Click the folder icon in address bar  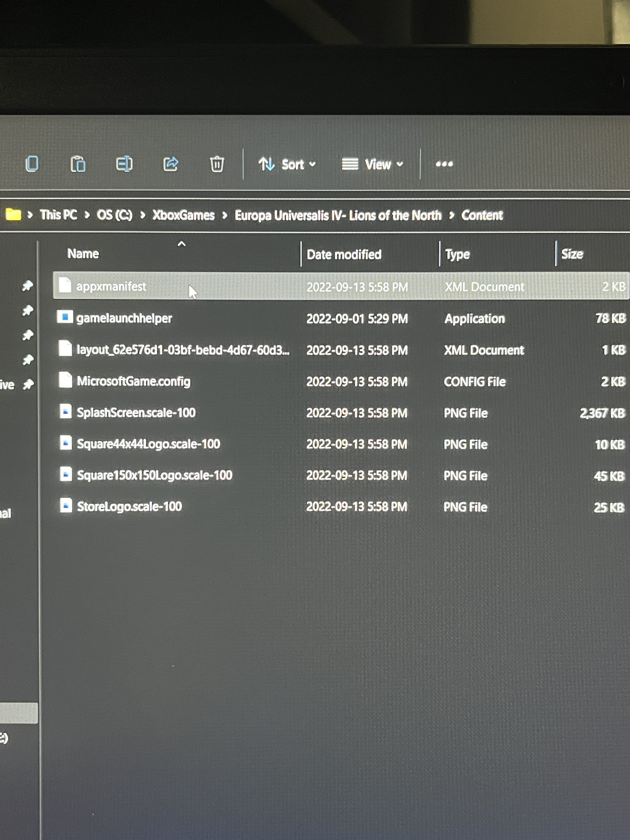click(x=13, y=215)
